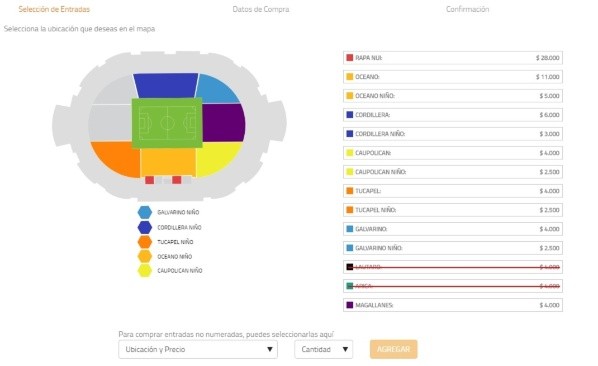Click the blue Galvarino Niño legend hexagon

pyautogui.click(x=145, y=212)
